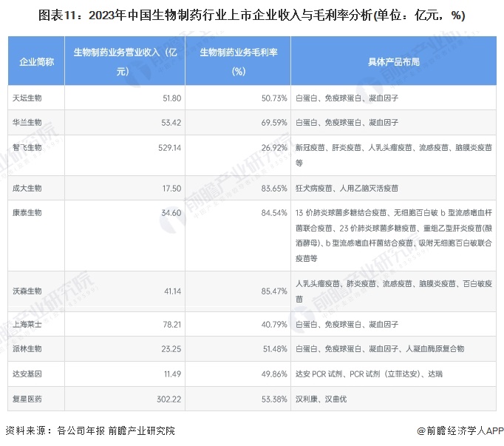Click revenue value 529.14
Viewport: 504px width, 446px height.
[170, 148]
